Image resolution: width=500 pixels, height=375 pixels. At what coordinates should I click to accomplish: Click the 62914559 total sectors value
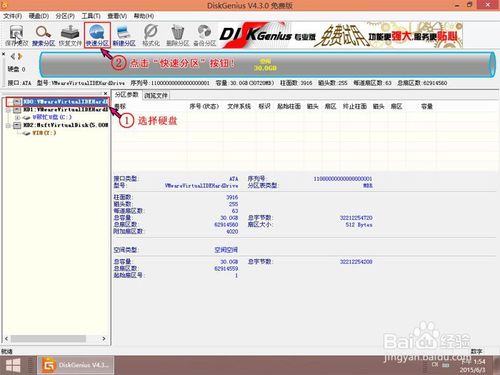pos(226,268)
